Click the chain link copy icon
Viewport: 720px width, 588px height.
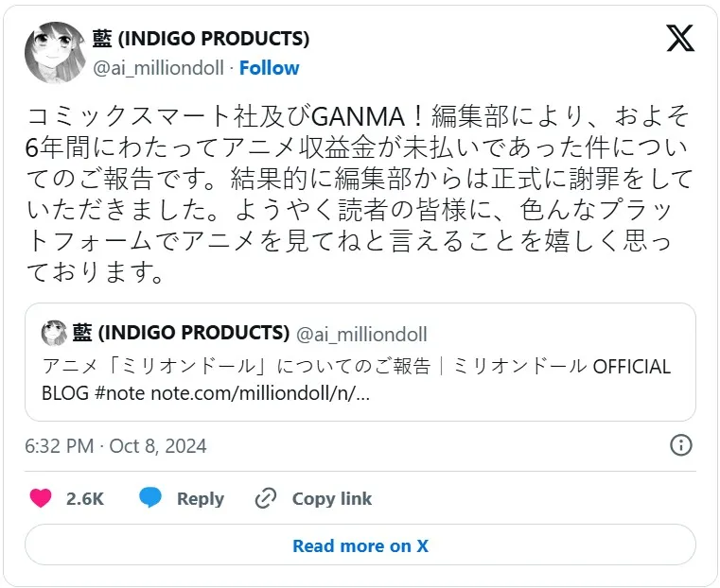tap(266, 498)
